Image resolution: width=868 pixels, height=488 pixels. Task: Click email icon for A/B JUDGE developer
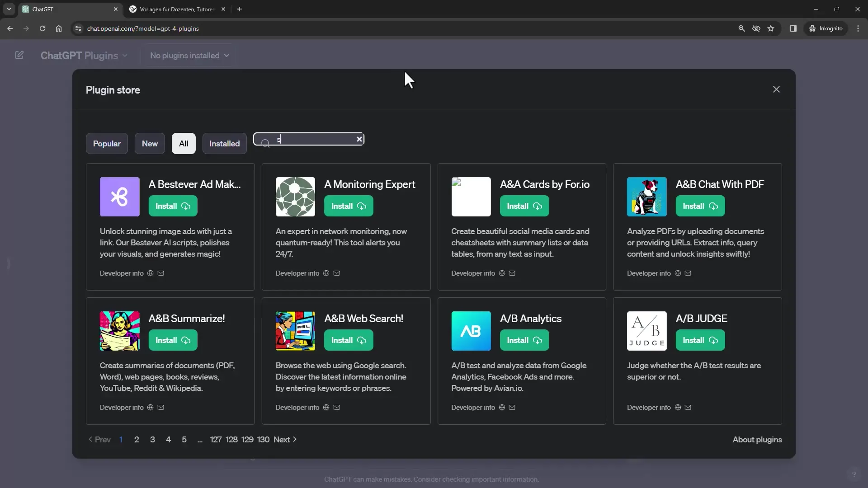[x=688, y=408]
